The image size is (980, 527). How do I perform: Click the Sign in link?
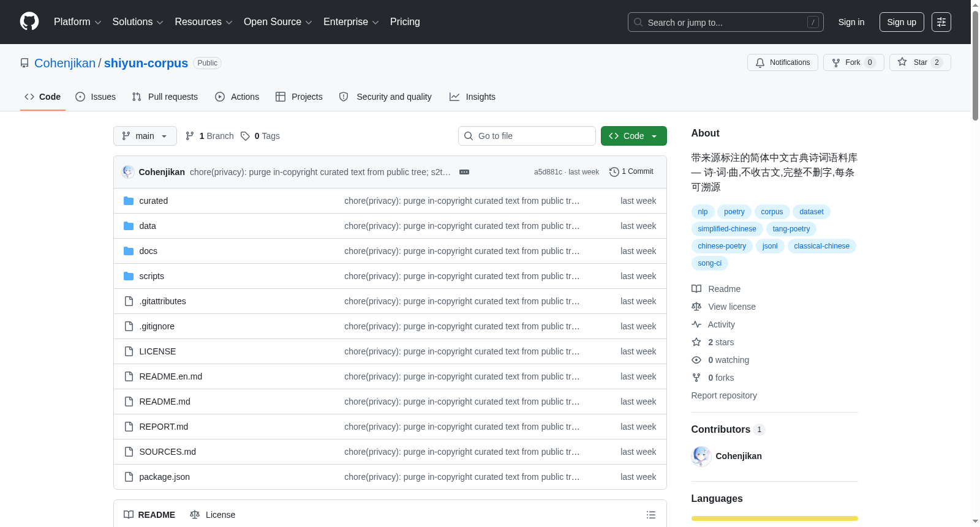tap(851, 22)
